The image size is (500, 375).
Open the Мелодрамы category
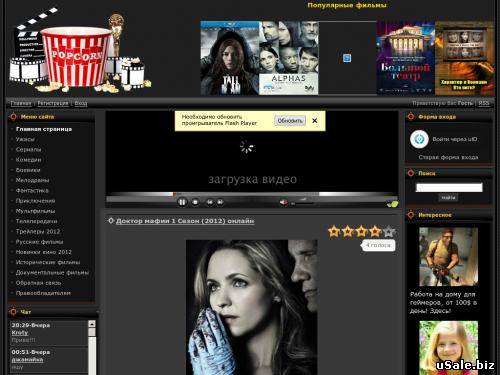(x=32, y=180)
